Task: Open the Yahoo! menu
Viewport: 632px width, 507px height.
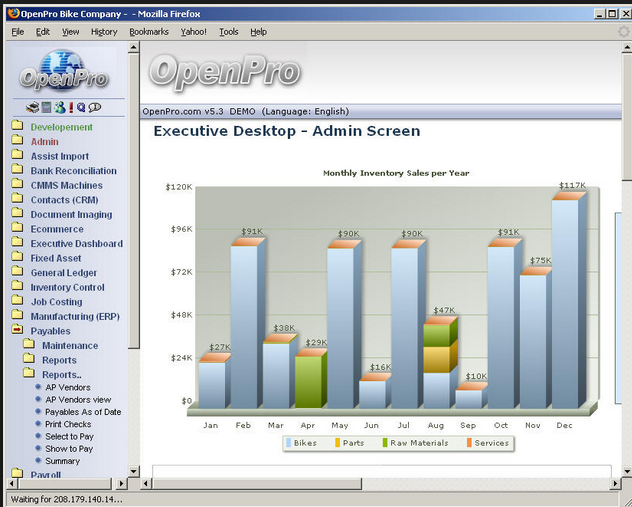Action: coord(193,32)
